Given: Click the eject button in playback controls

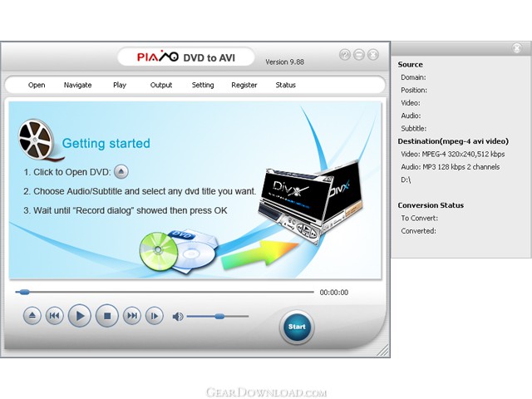Looking at the screenshot, I should click(x=32, y=316).
